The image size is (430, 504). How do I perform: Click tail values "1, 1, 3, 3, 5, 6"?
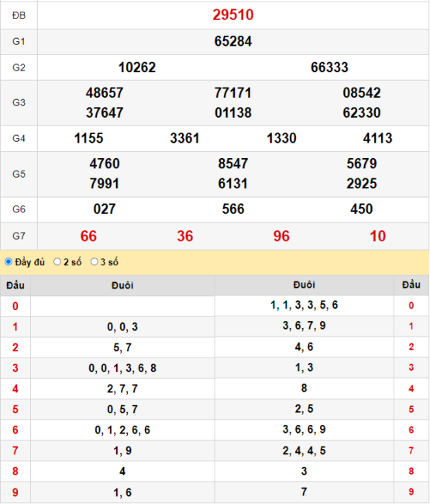(x=304, y=305)
